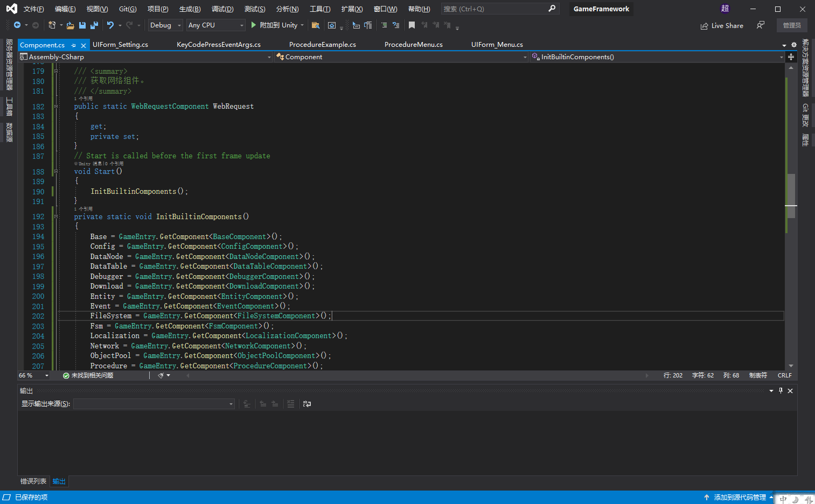Click the 搜索 (Ctrl+Q) search box
This screenshot has width=815, height=504.
(498, 9)
